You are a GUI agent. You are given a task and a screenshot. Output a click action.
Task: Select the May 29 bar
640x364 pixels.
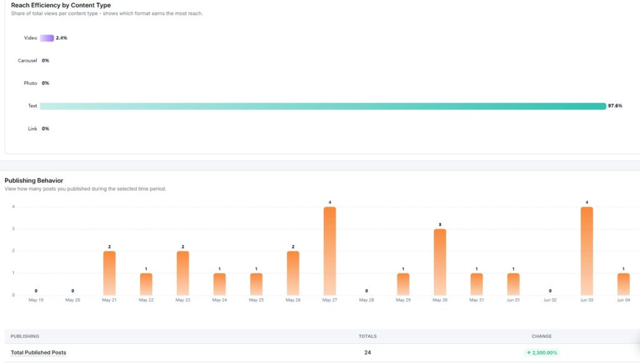tap(403, 284)
